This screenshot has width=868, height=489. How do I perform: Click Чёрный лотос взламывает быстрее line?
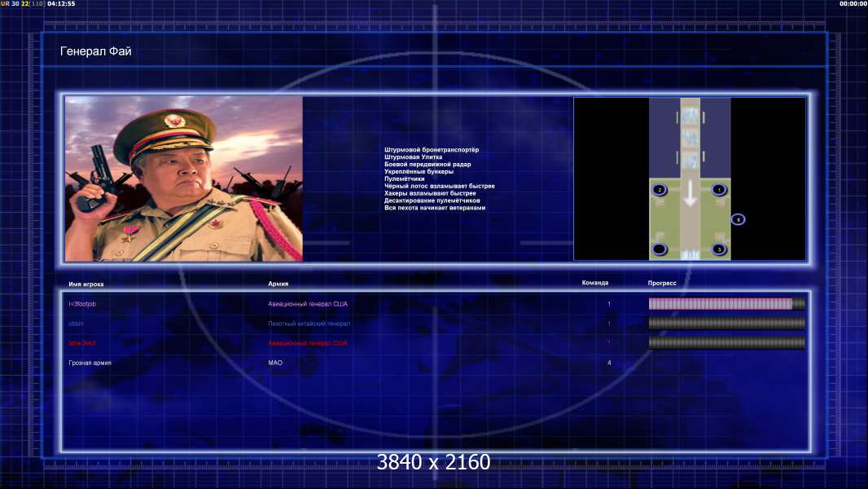(440, 186)
